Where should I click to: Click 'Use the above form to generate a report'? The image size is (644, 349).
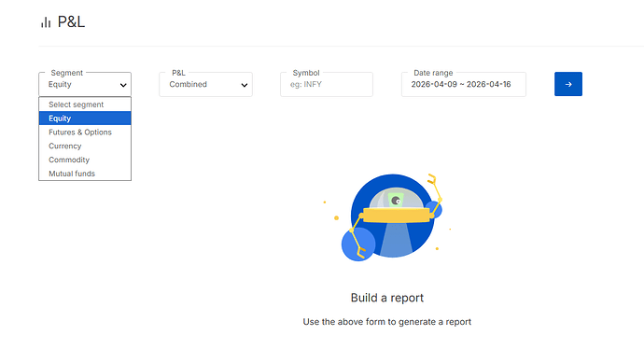pos(387,322)
